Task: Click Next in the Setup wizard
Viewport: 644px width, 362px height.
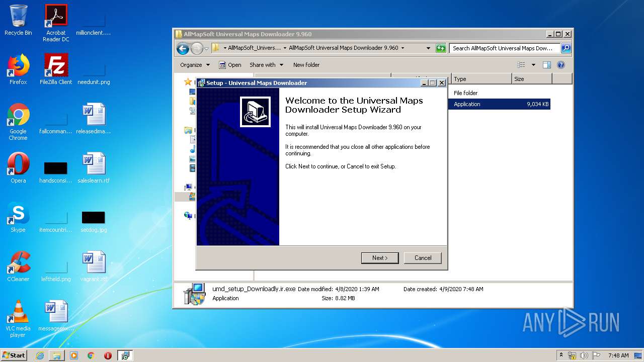Action: click(x=380, y=258)
